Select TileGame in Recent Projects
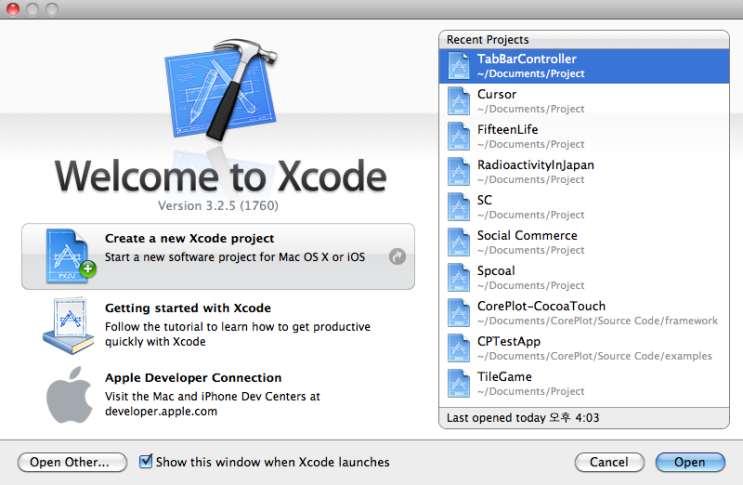This screenshot has width=743, height=485. 584,384
